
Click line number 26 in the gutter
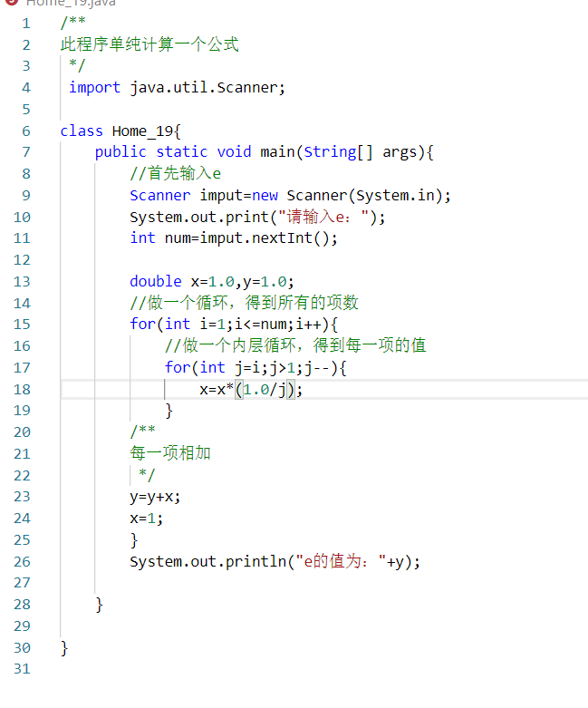pos(22,562)
